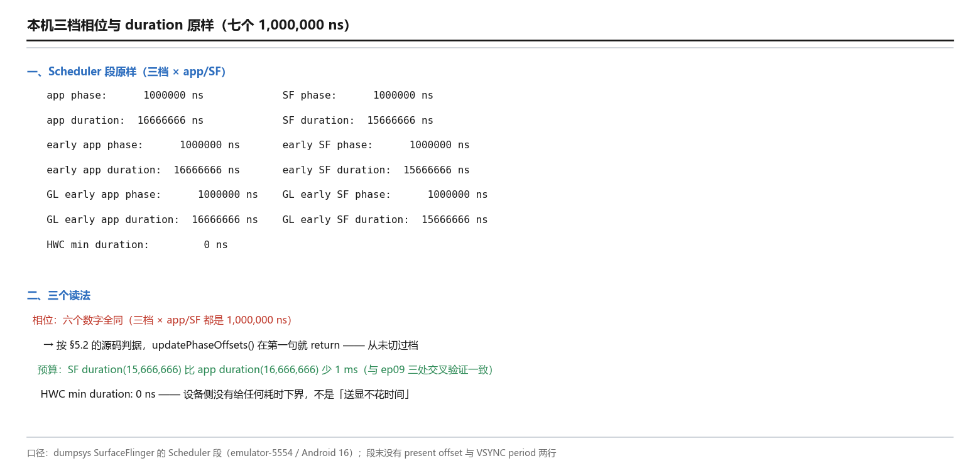The width and height of the screenshot is (980, 473).
Task: Click the "early app phase" line
Action: point(143,145)
